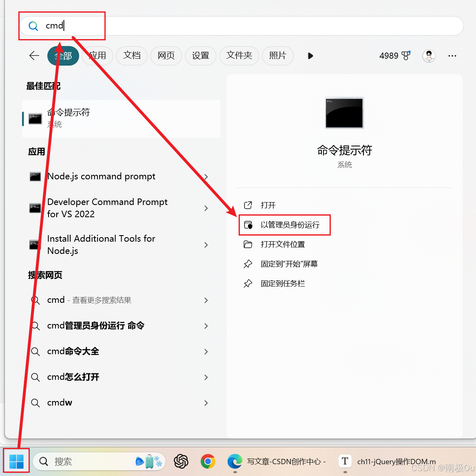Select the 应用 filter tab
Screen dimensions: 476x476
(97, 55)
